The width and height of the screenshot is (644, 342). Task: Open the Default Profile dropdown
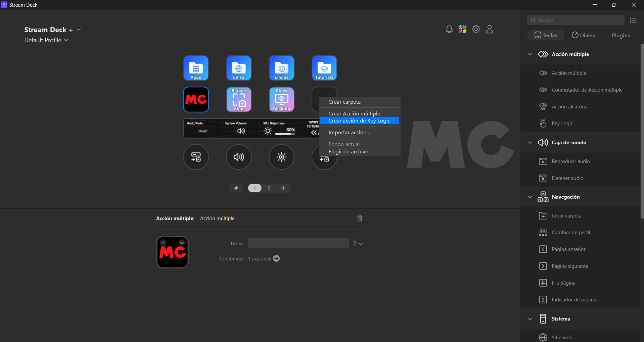point(46,40)
